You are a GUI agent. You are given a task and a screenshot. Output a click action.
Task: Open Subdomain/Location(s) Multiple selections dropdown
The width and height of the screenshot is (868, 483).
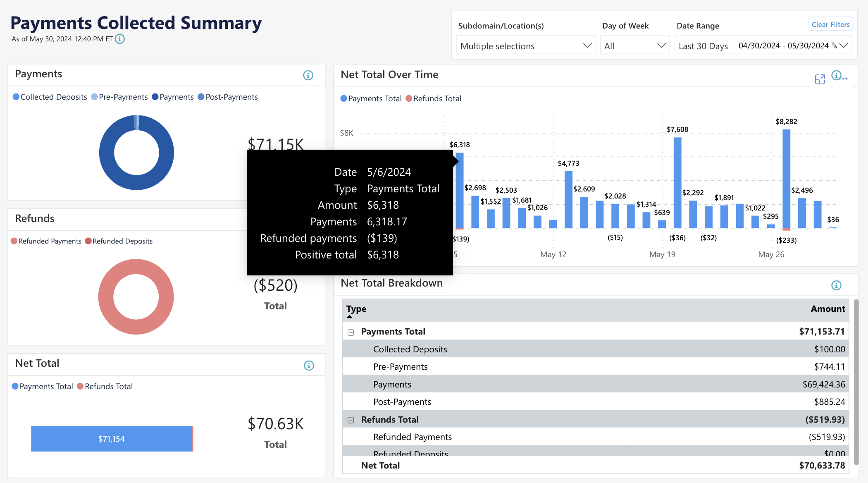tap(526, 45)
